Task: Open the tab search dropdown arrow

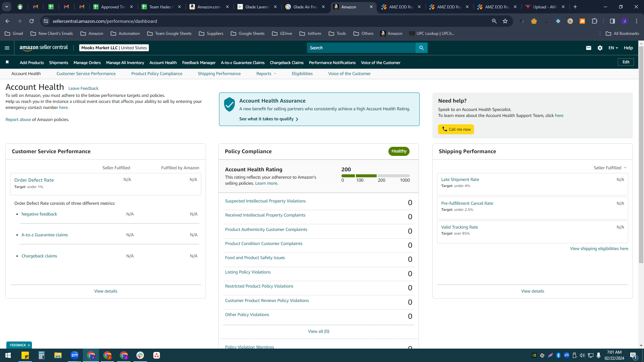Action: point(7,7)
